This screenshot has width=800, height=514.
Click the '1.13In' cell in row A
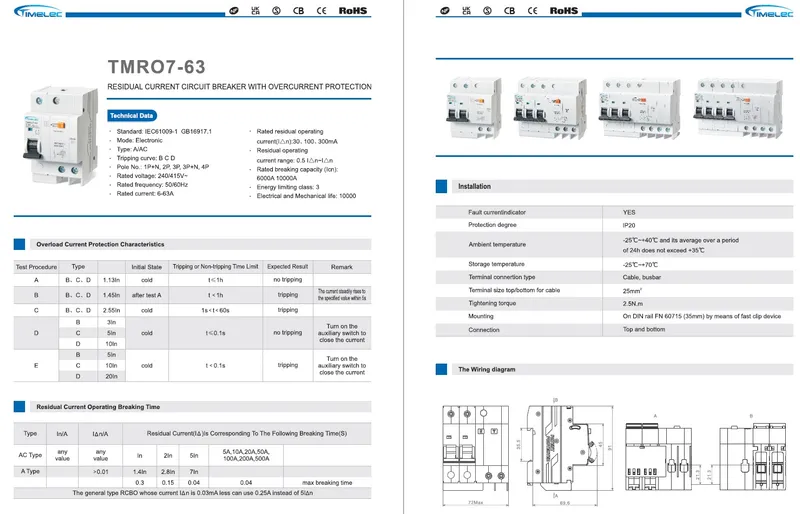coord(111,280)
